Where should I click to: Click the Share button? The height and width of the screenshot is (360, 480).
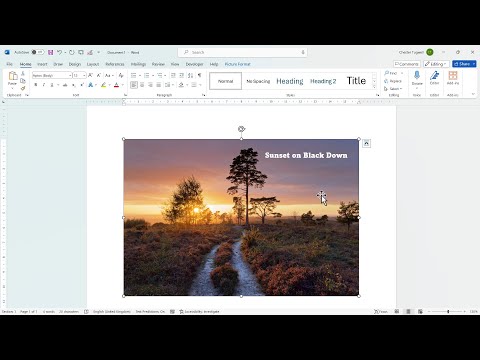pos(464,64)
